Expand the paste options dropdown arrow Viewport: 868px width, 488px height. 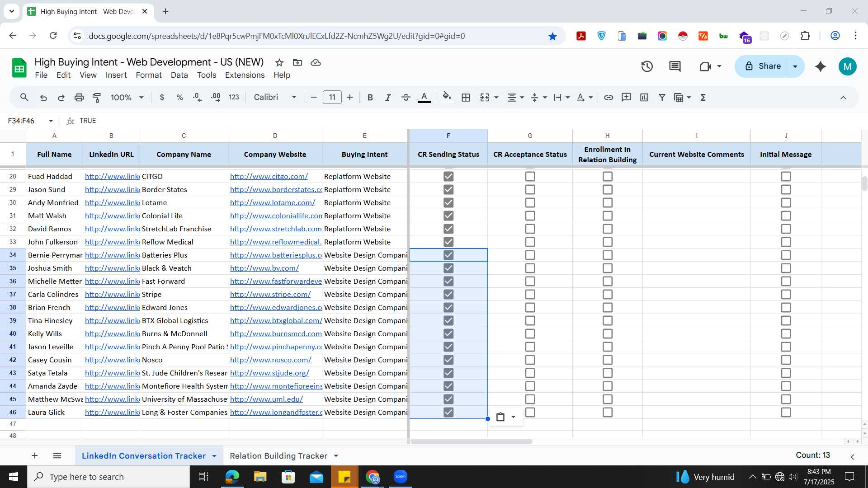point(513,417)
